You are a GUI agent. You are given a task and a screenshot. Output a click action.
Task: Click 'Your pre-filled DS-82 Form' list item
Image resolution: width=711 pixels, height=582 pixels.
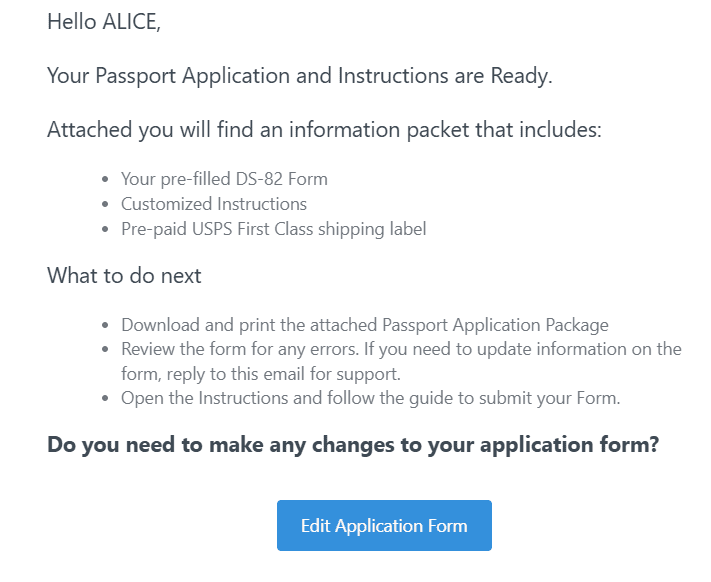(x=224, y=179)
